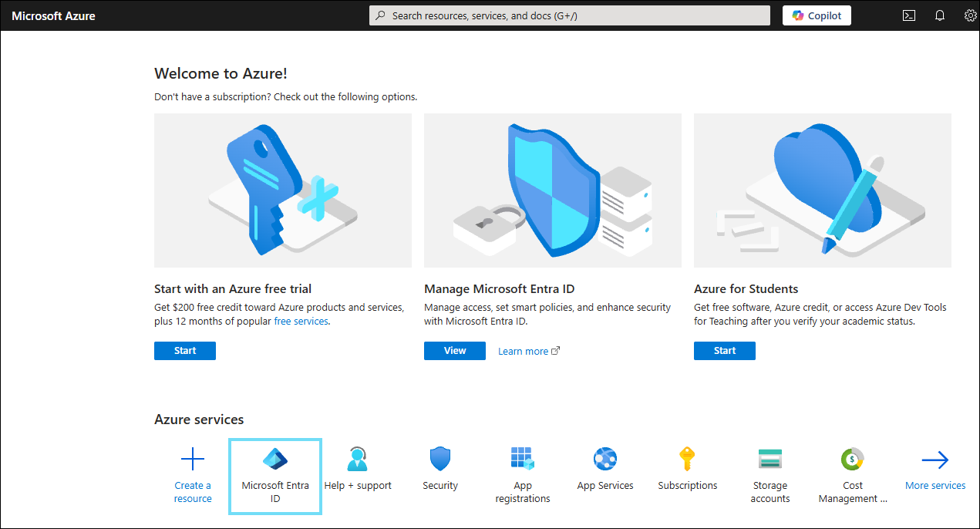Start the Azure free trial
Viewport: 980px width, 529px height.
184,350
